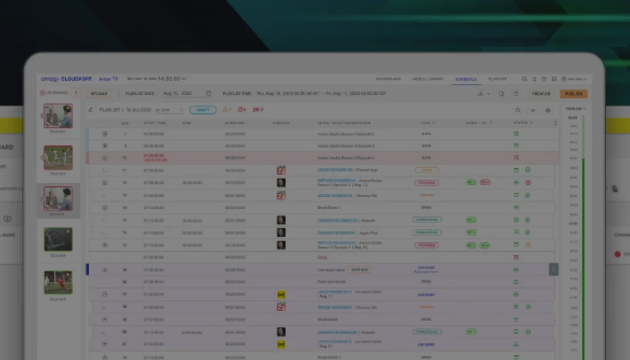Image resolution: width=630 pixels, height=360 pixels.
Task: Click the Amagi Cloudport logo
Action: pyautogui.click(x=66, y=79)
